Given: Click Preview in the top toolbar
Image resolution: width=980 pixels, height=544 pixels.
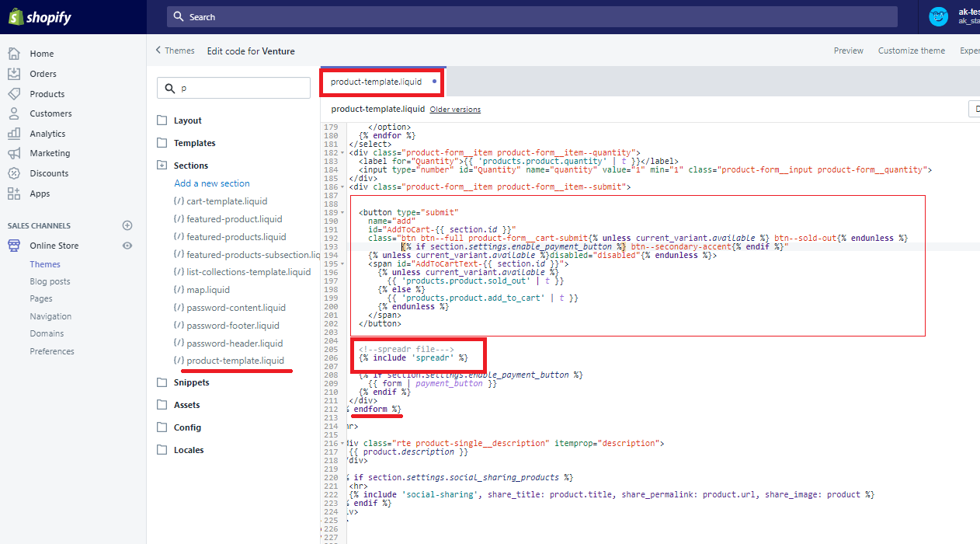Looking at the screenshot, I should pyautogui.click(x=849, y=51).
